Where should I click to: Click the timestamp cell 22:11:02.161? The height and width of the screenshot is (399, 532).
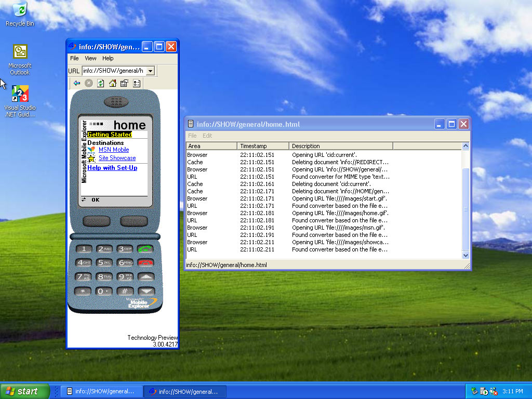257,184
